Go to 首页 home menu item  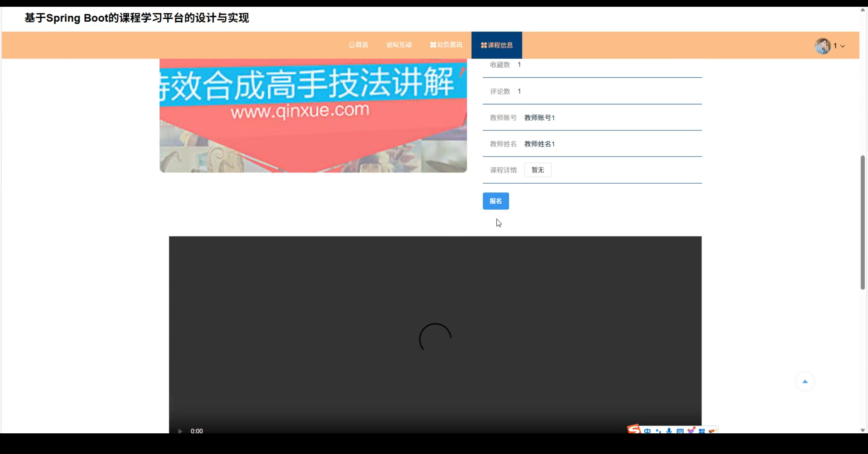(358, 45)
